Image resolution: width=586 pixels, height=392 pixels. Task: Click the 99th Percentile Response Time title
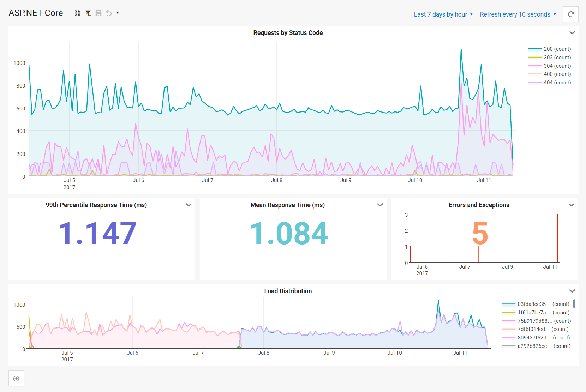96,205
